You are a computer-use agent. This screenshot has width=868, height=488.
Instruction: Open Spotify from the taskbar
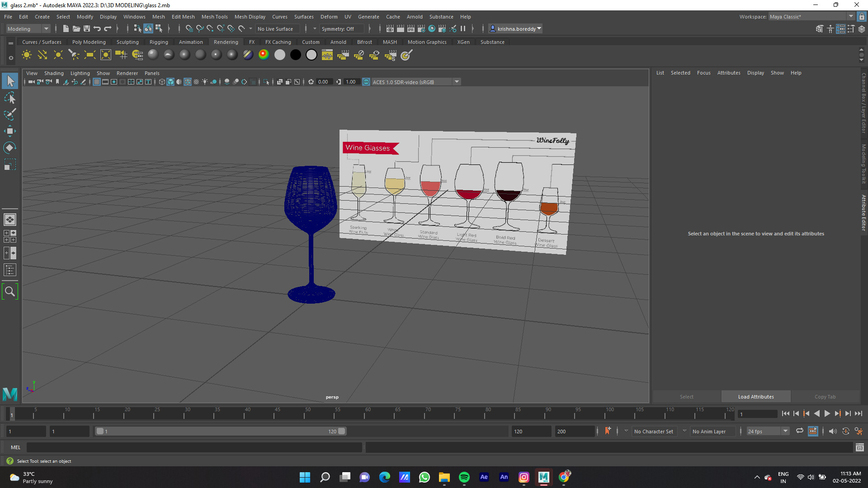pyautogui.click(x=464, y=477)
